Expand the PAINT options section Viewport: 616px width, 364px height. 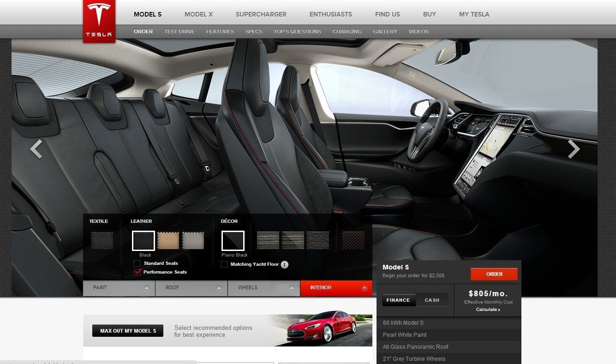coord(119,288)
